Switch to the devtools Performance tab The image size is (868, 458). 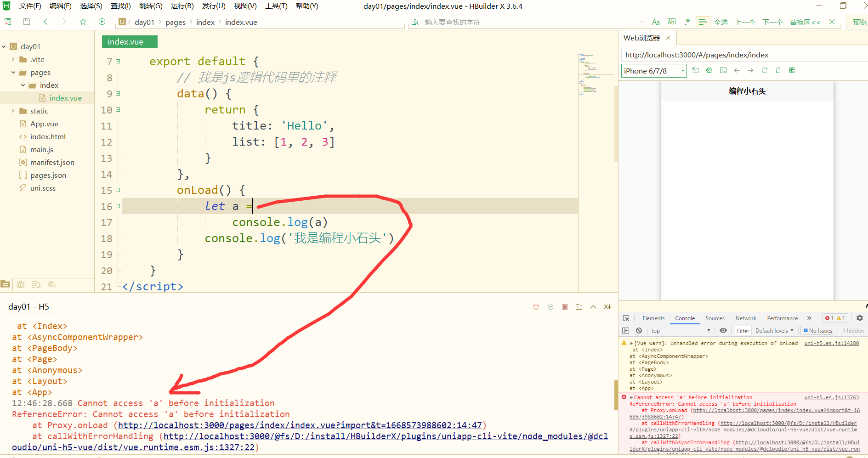click(x=782, y=318)
